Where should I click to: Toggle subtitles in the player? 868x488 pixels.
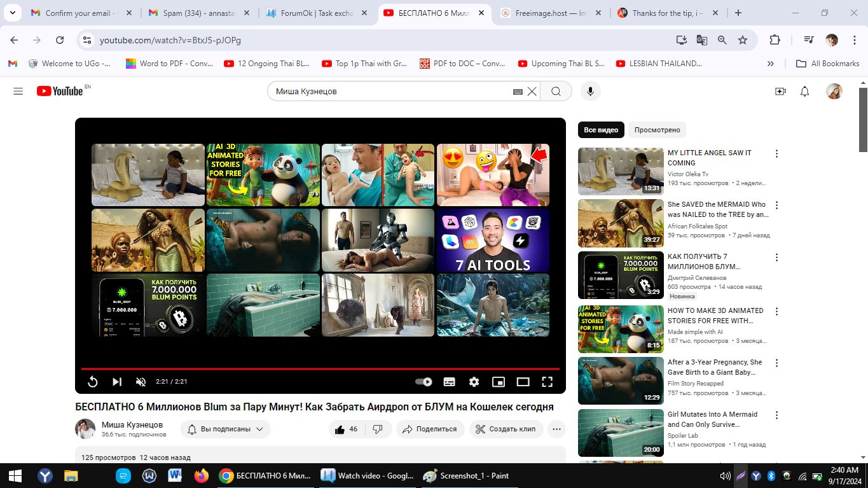coord(449,382)
